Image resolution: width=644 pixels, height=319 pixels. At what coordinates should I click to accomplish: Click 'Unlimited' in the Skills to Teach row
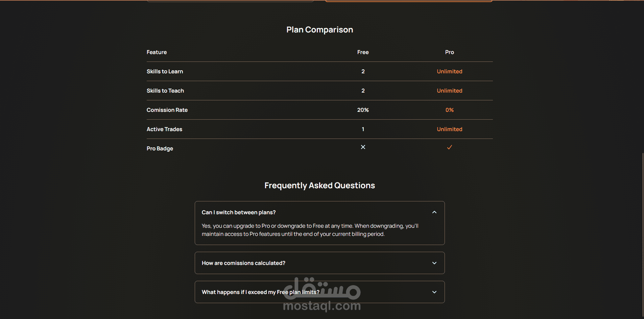tap(449, 91)
